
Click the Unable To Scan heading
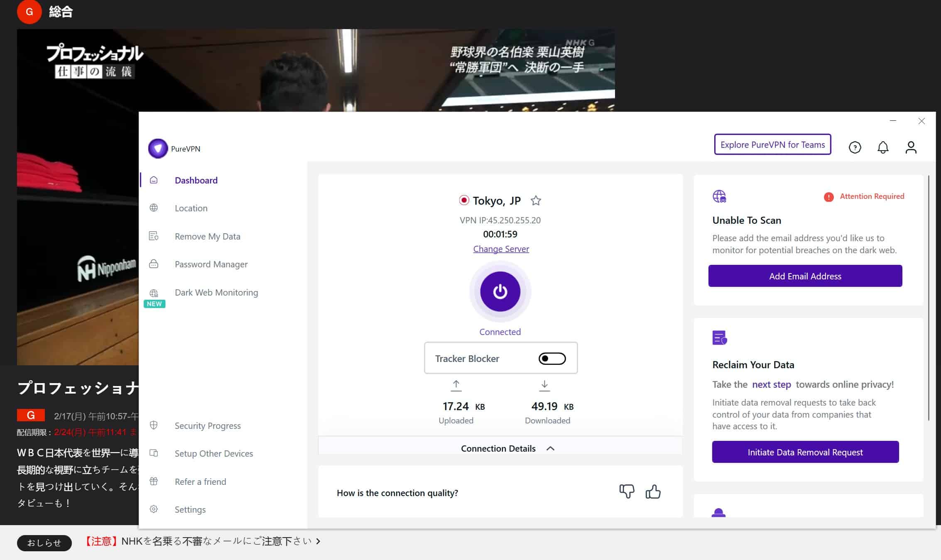point(747,220)
